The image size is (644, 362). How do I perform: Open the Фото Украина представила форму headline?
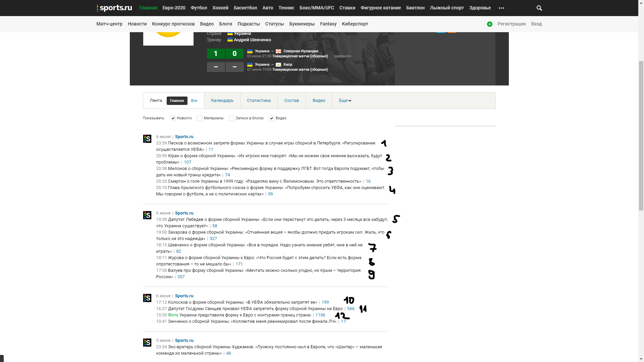pyautogui.click(x=239, y=315)
